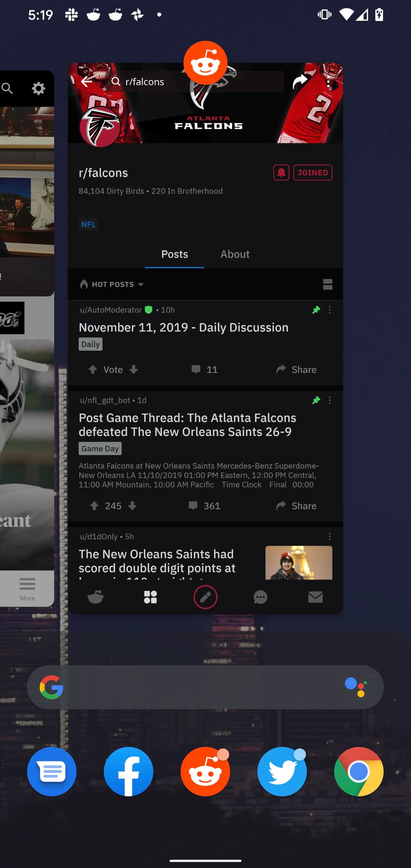The height and width of the screenshot is (868, 411).
Task: Open the Reddit communities browse tab
Action: pos(150,597)
